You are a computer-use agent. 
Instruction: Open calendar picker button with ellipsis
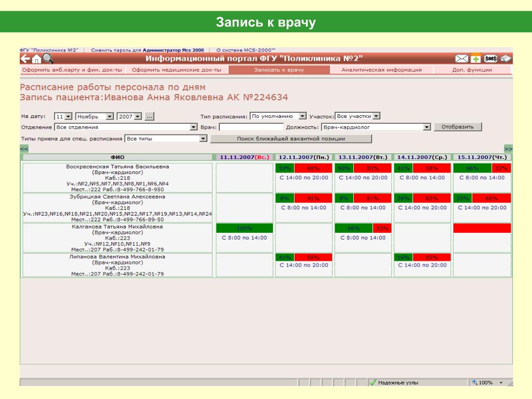[149, 116]
